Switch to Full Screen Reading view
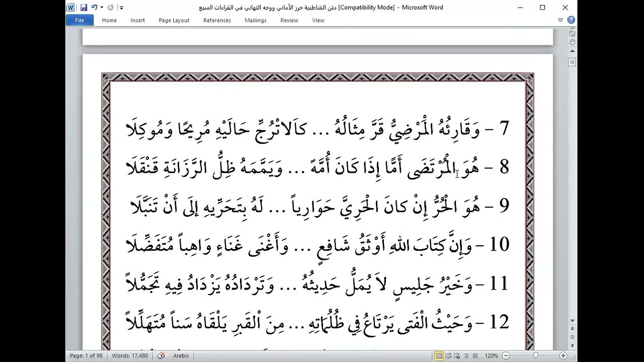Screen dimensions: 644x362 [448, 355]
